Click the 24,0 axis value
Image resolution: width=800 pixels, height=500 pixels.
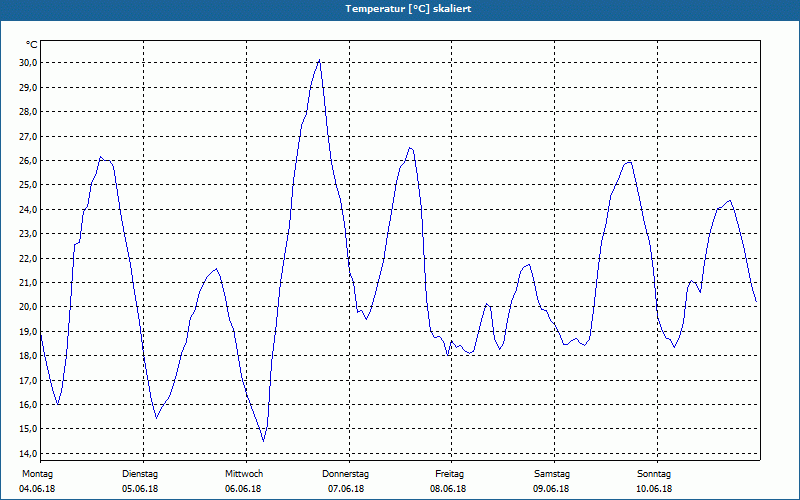click(28, 209)
